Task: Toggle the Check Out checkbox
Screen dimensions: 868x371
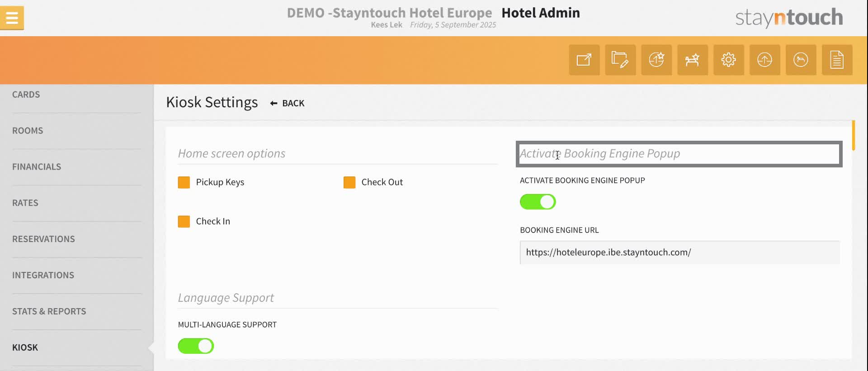Action: tap(349, 182)
